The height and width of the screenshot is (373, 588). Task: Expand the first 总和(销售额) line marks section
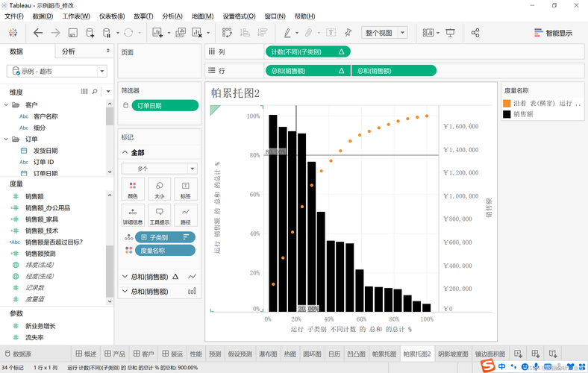pos(125,277)
